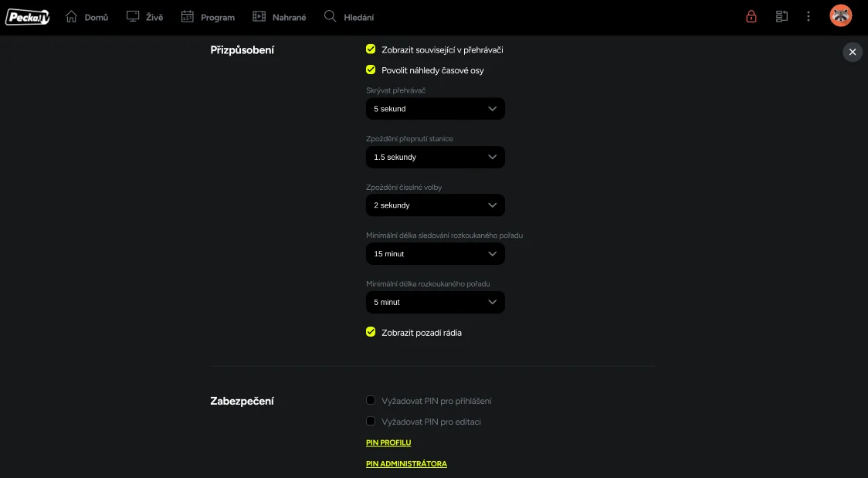The width and height of the screenshot is (868, 478).
Task: Expand Zpoždění číselné volby dropdown
Action: point(435,205)
